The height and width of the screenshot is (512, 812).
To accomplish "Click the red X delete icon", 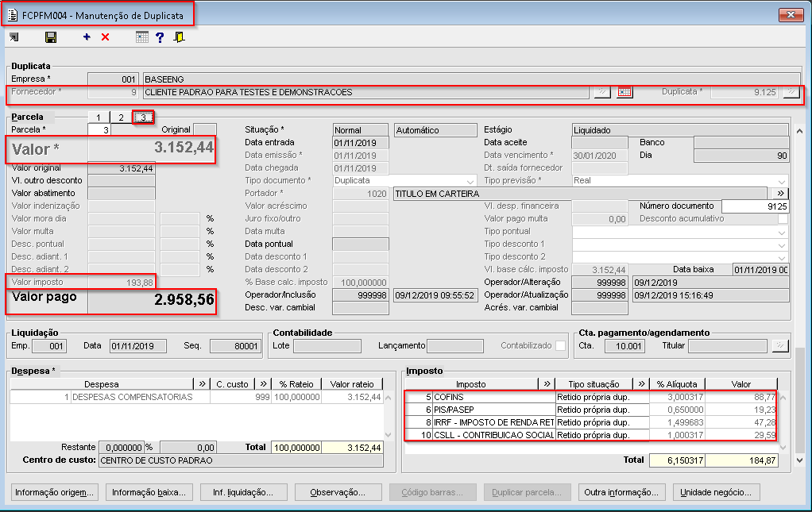I will (x=105, y=37).
